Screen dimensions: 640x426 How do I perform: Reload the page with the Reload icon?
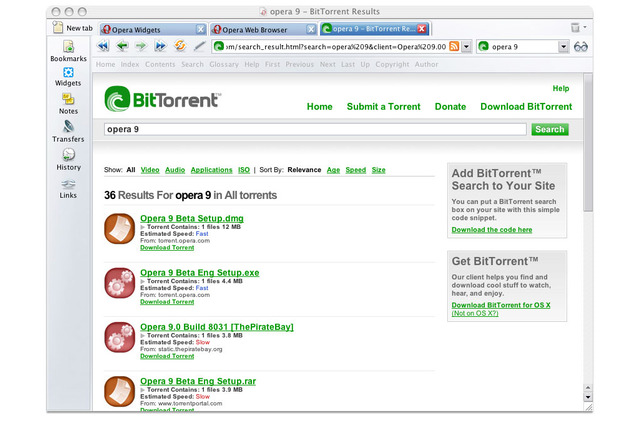click(x=180, y=46)
